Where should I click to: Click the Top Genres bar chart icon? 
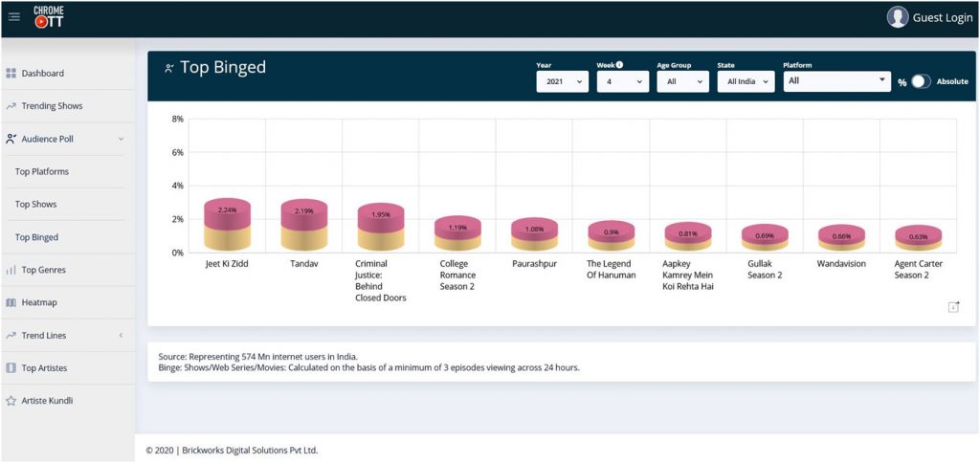[x=11, y=270]
